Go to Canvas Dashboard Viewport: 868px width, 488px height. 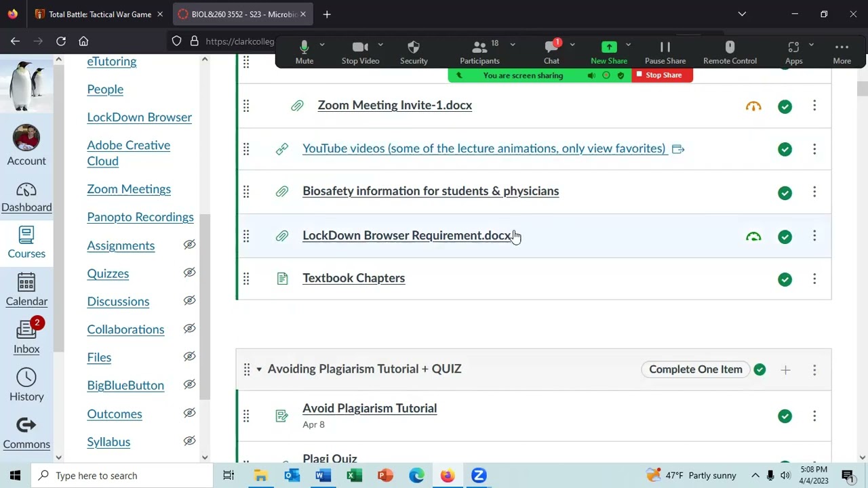(26, 198)
